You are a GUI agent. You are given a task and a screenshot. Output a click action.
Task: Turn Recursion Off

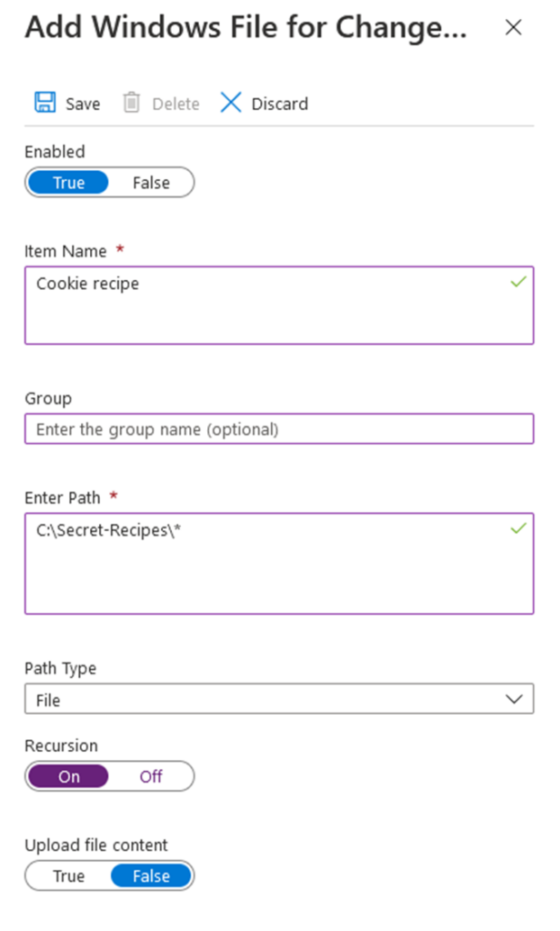(151, 777)
